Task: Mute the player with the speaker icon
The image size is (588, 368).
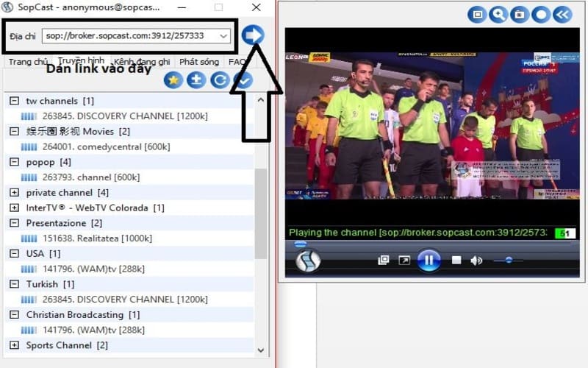Action: 476,261
